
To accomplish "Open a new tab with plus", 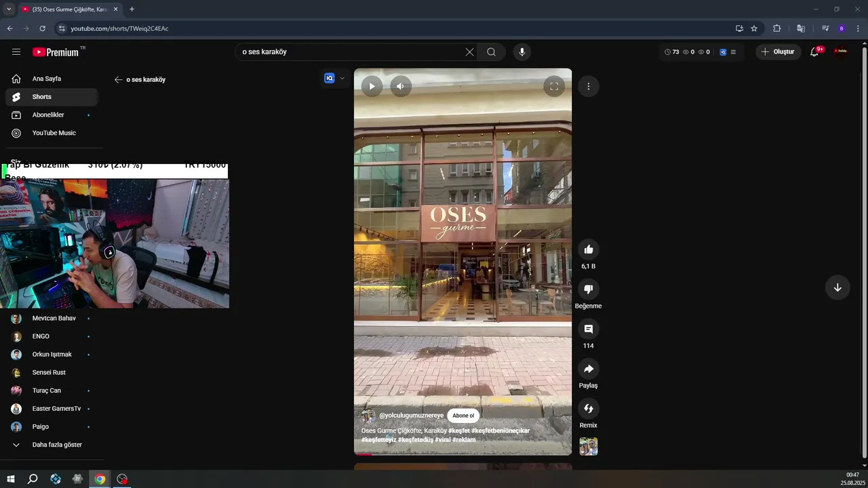I will pyautogui.click(x=132, y=9).
